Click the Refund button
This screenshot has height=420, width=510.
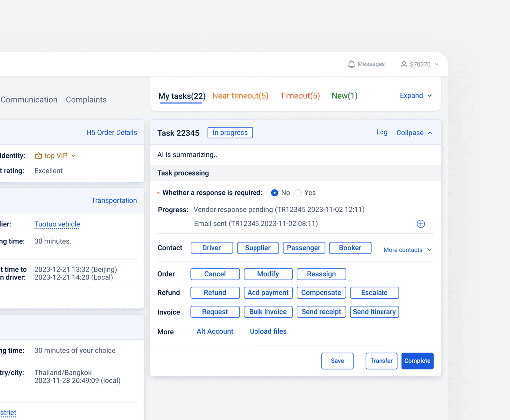[215, 293]
